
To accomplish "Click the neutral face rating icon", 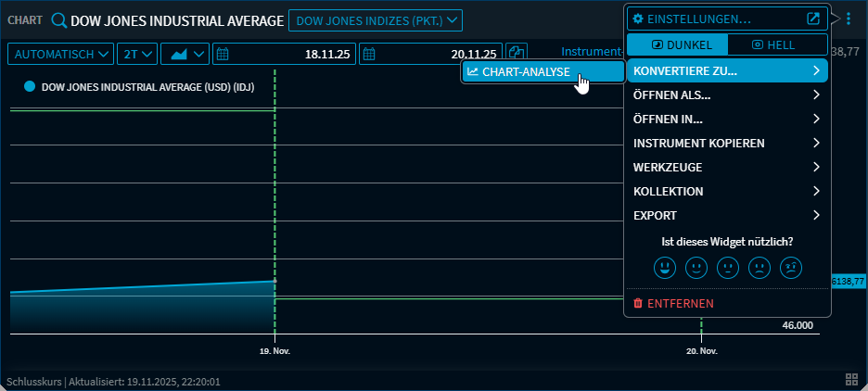I will (x=727, y=268).
